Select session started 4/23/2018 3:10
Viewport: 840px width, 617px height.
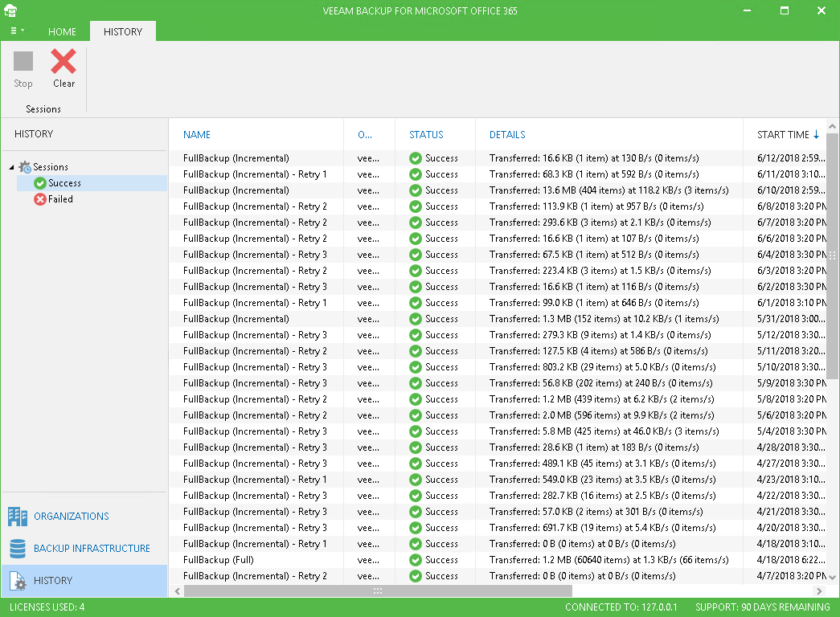pos(498,480)
